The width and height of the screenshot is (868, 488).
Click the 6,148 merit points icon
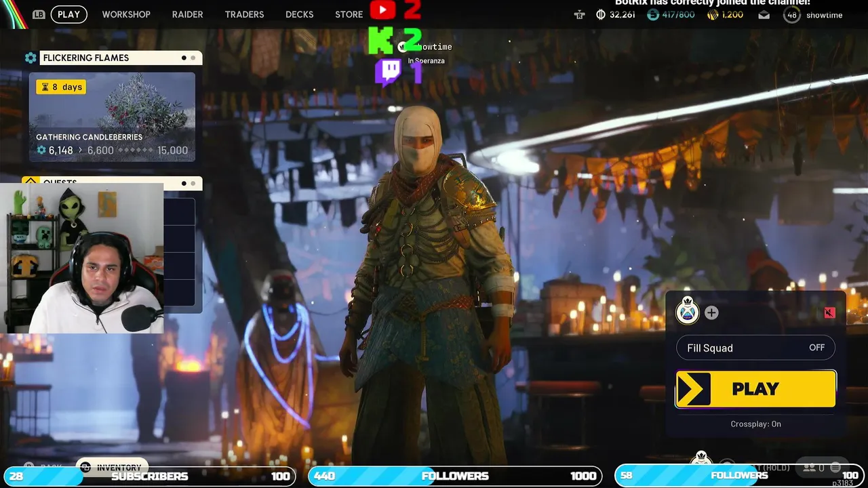41,150
